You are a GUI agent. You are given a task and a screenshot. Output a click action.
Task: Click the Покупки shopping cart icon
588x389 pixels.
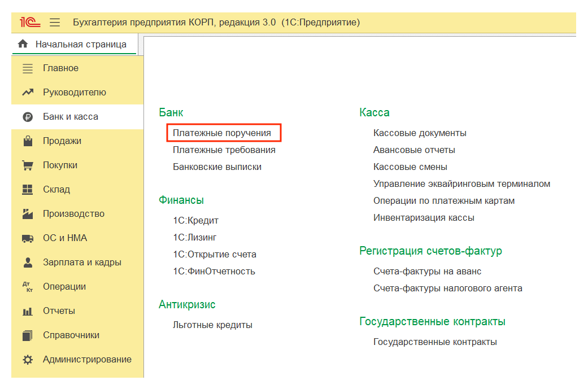pyautogui.click(x=28, y=165)
